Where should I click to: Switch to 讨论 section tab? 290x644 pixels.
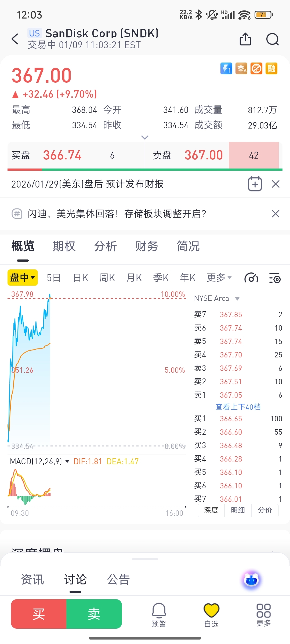[x=75, y=579]
